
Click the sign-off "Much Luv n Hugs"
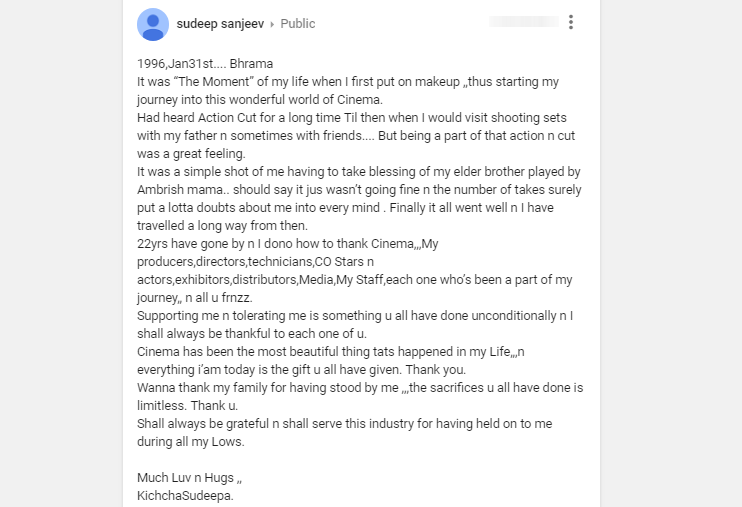click(186, 477)
